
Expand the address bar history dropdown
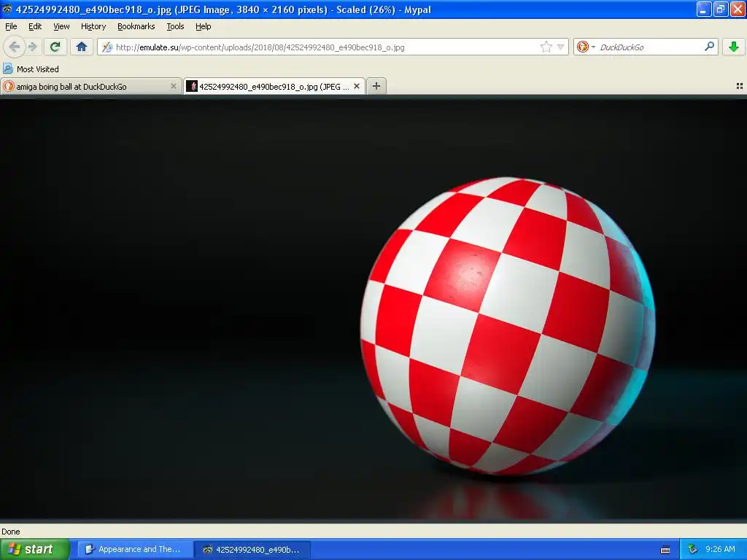561,47
